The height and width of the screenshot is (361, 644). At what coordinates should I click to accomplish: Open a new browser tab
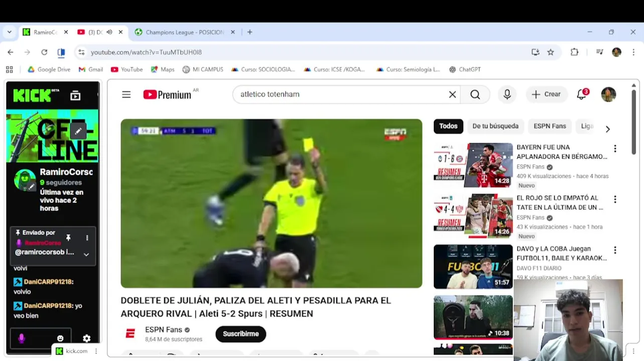249,32
